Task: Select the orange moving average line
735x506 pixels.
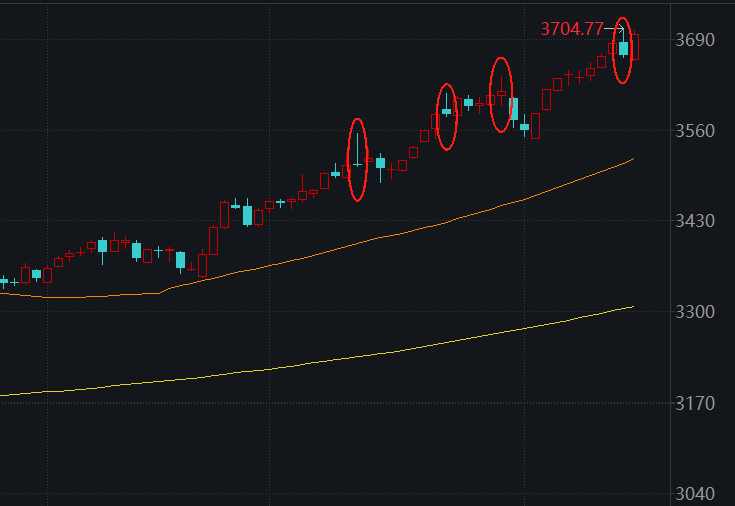Action: pyautogui.click(x=400, y=235)
